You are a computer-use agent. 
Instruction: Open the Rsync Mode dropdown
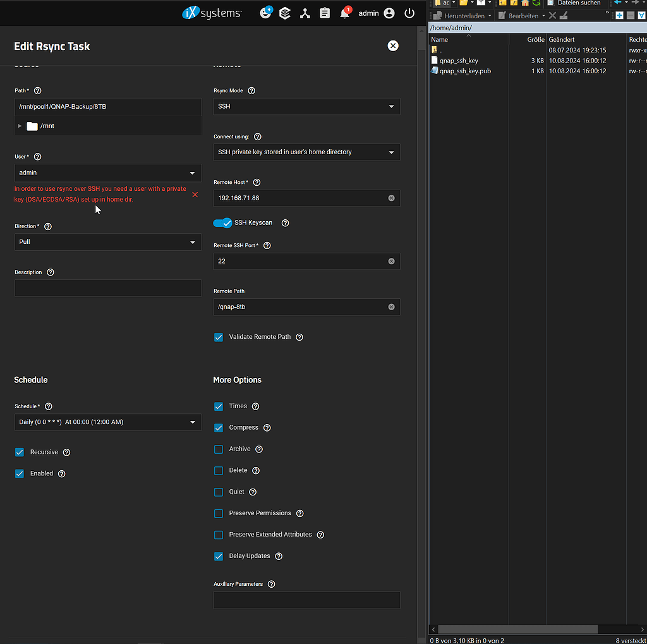pyautogui.click(x=306, y=106)
